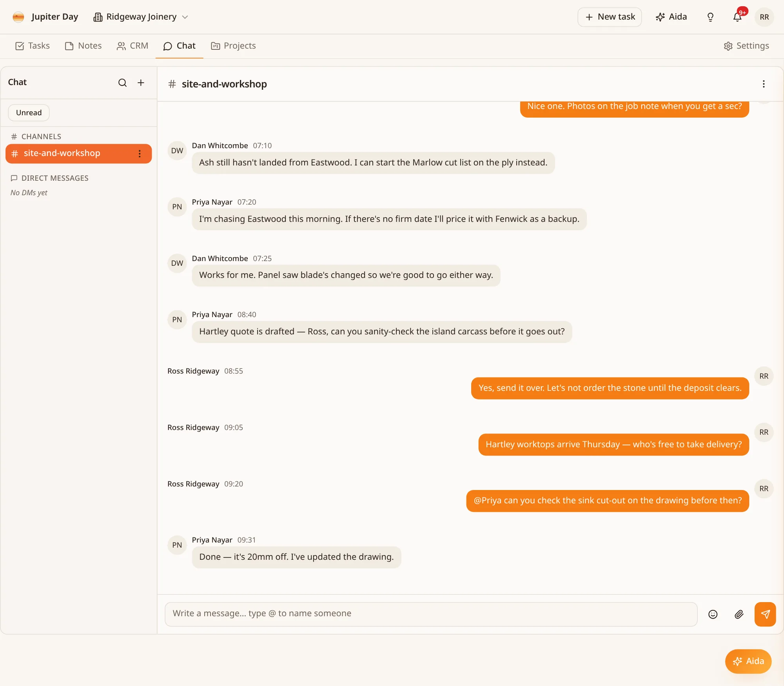Viewport: 784px width, 686px height.
Task: Start a new chat with plus icon
Action: point(141,83)
